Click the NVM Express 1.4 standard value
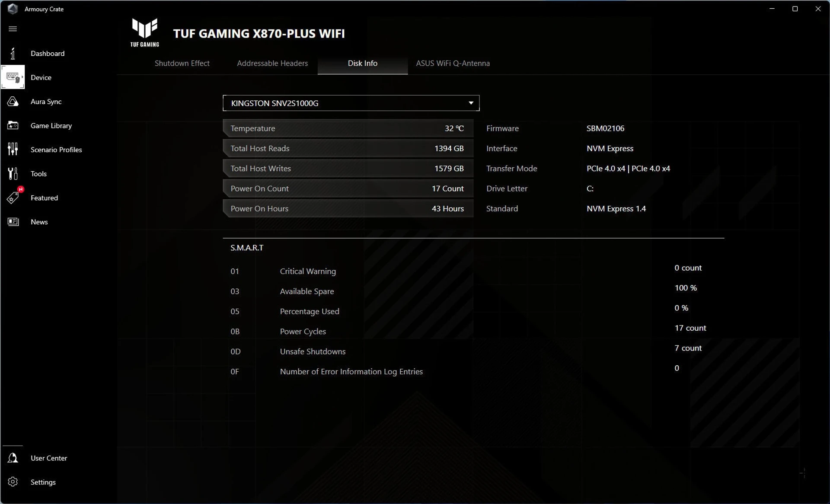Viewport: 830px width, 504px height. coord(616,208)
